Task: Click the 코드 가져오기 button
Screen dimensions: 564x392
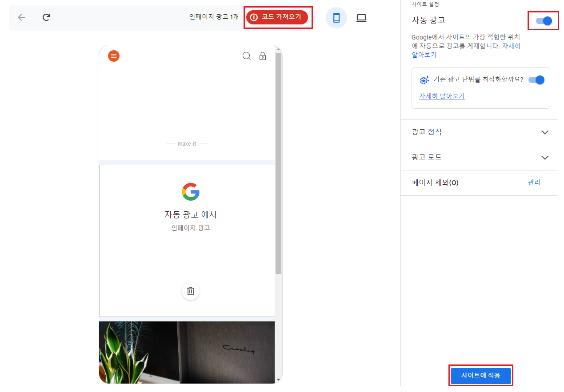Action: 278,17
